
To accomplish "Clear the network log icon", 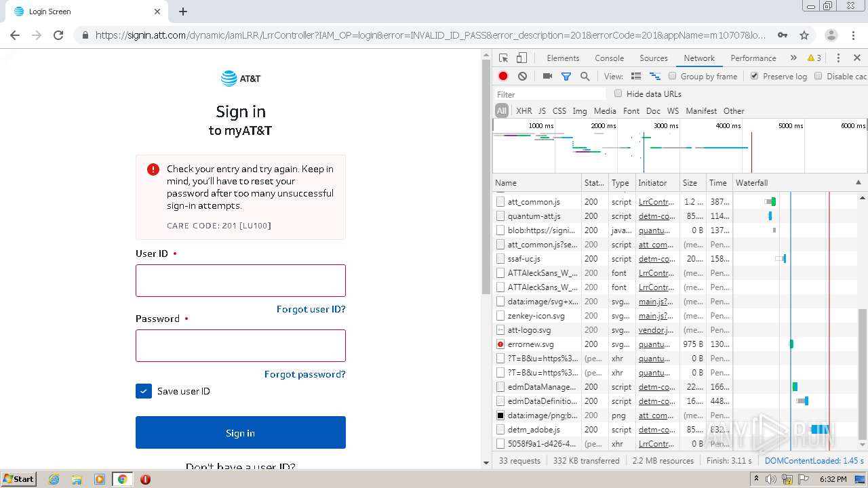I will [x=522, y=77].
